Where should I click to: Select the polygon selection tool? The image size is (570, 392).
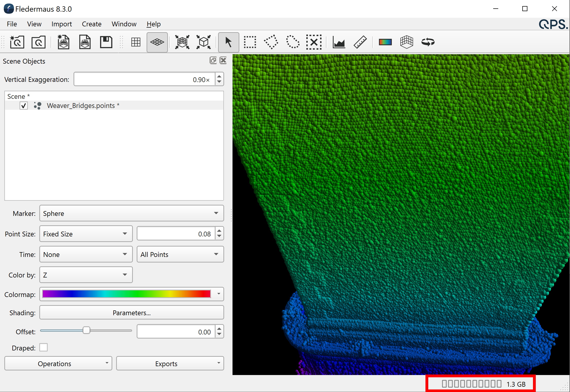(271, 42)
